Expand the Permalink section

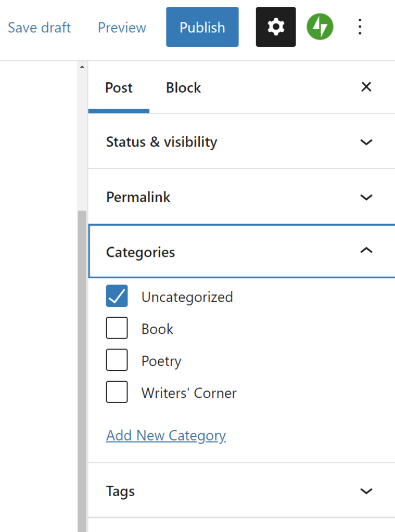click(x=366, y=197)
